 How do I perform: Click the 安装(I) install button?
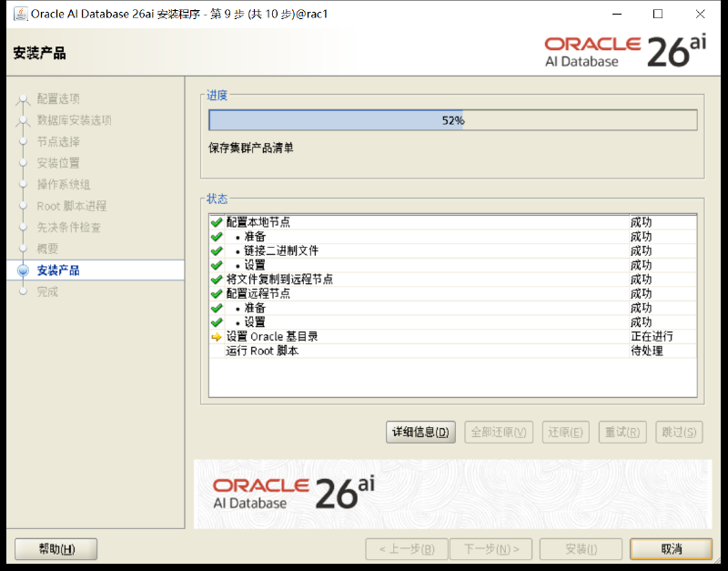(x=581, y=549)
